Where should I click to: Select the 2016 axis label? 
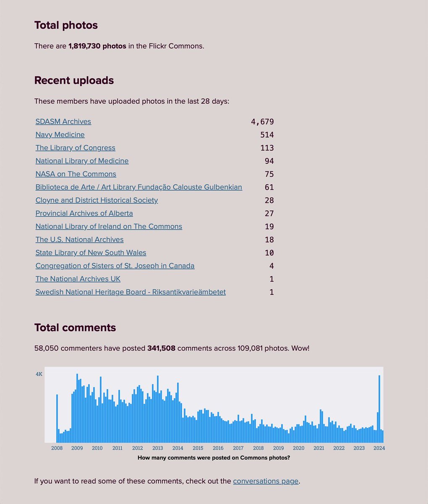click(218, 448)
